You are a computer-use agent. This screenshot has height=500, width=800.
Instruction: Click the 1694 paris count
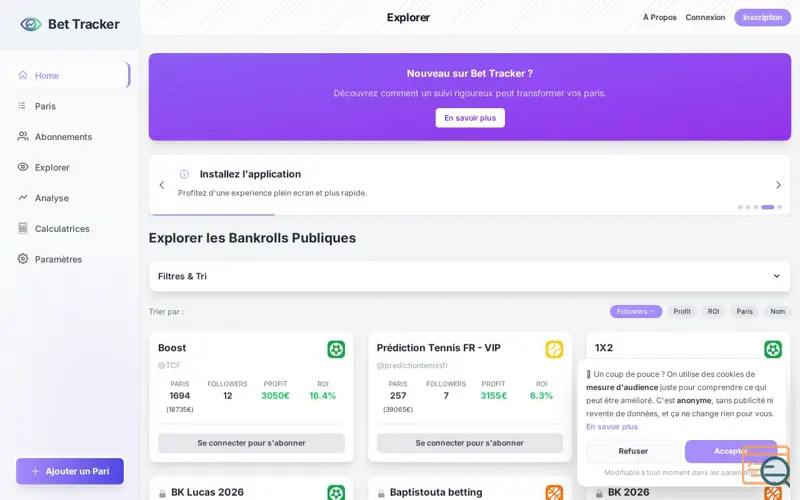(180, 395)
